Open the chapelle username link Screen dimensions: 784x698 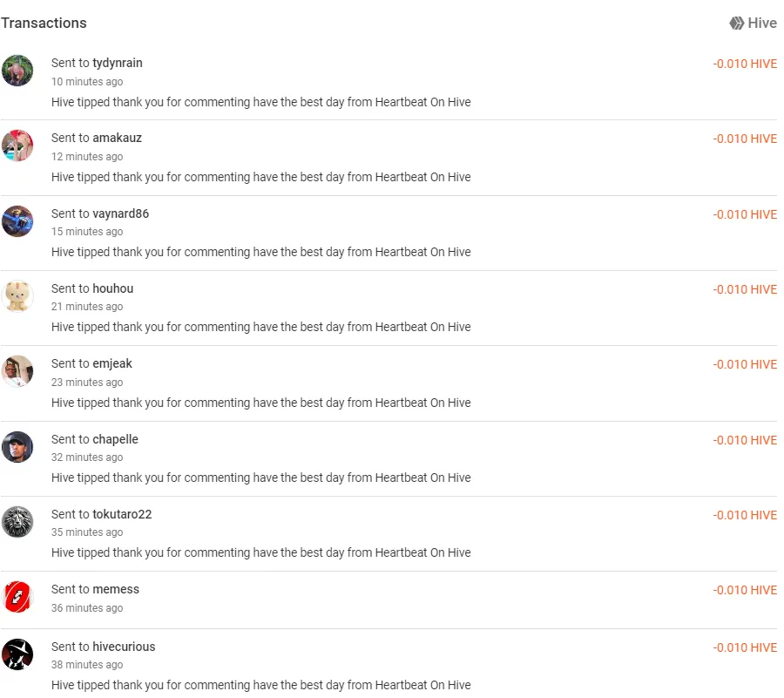pos(116,439)
